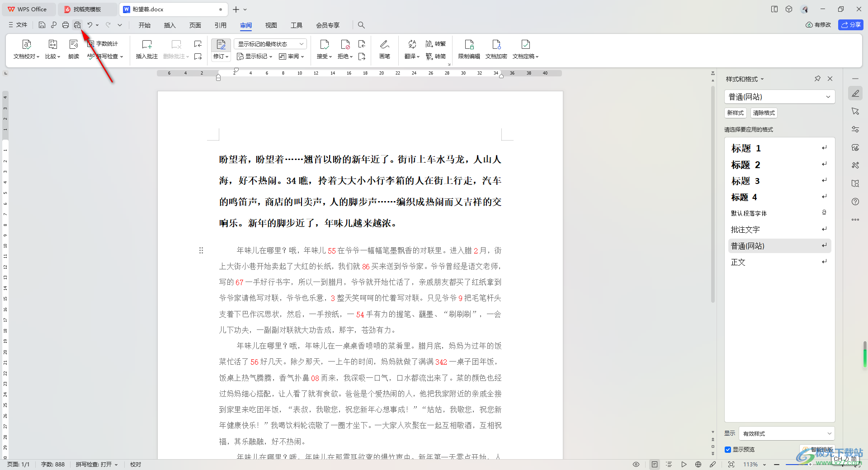Viewport: 868px width, 470px height.
Task: Switch to page view mode in status bar
Action: (x=655, y=464)
